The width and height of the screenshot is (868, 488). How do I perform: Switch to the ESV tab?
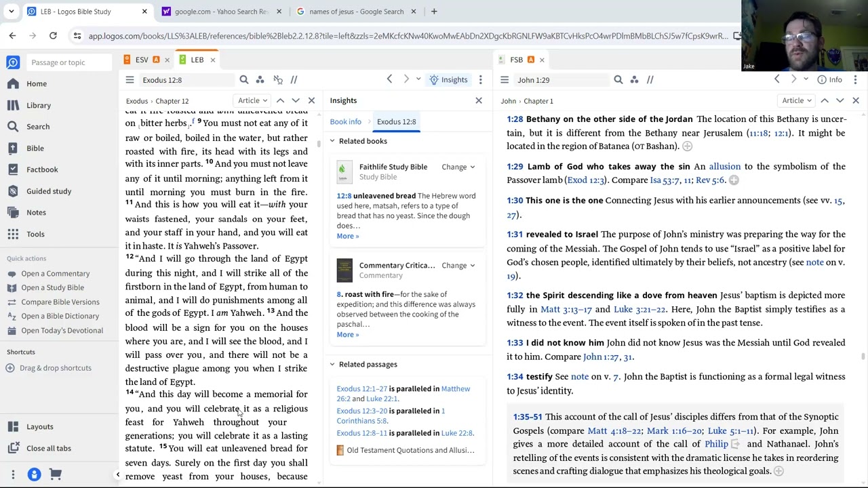(x=142, y=60)
